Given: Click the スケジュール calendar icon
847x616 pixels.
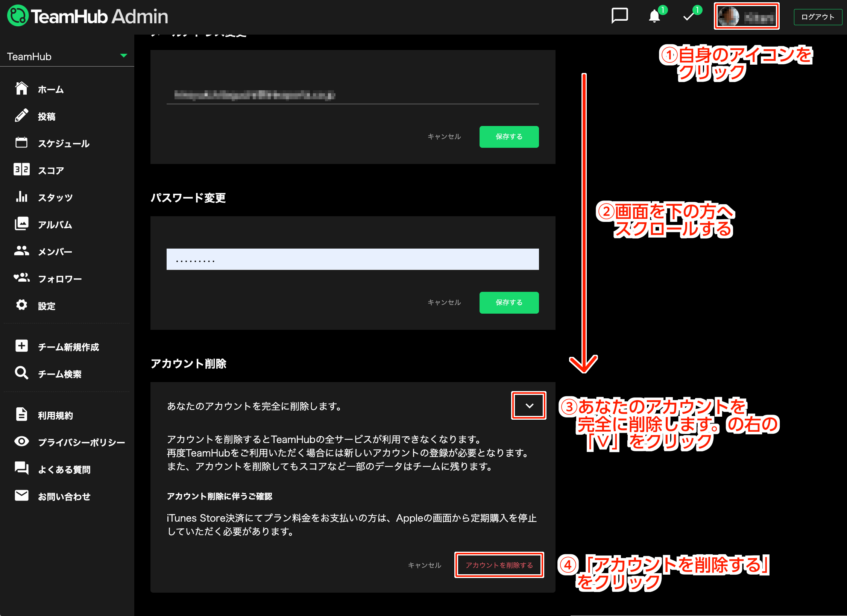Looking at the screenshot, I should 21,143.
